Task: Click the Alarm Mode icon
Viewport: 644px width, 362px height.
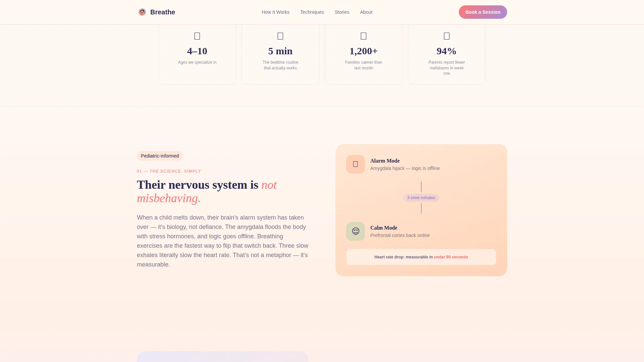Action: click(x=356, y=164)
